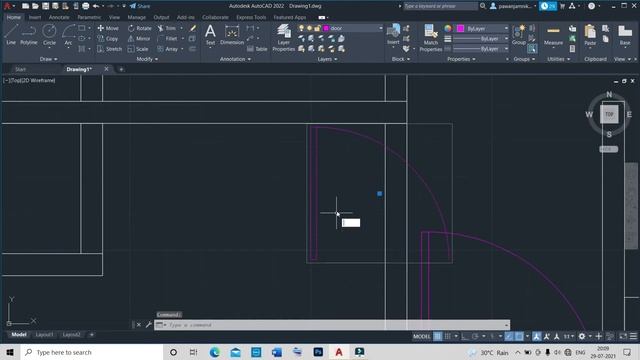Open the Annotate ribbon tab

tap(59, 17)
